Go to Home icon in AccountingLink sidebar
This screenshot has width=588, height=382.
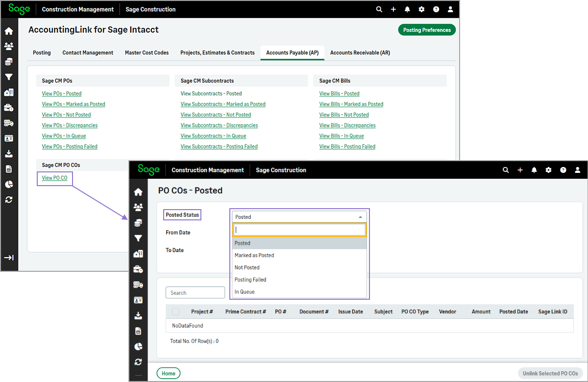tap(9, 31)
